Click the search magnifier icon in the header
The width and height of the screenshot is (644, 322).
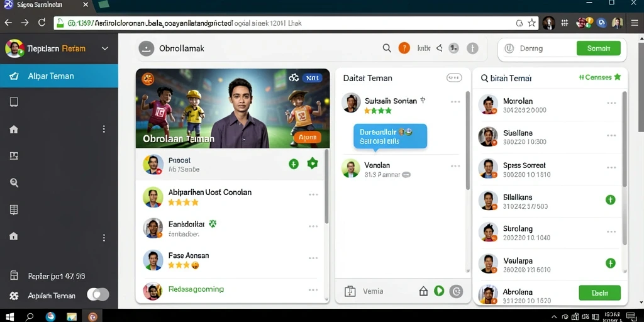(387, 48)
